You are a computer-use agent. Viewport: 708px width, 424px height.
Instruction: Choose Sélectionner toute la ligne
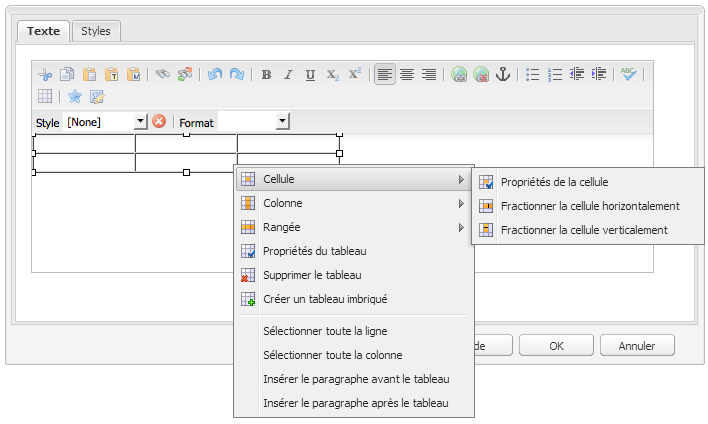(x=355, y=331)
